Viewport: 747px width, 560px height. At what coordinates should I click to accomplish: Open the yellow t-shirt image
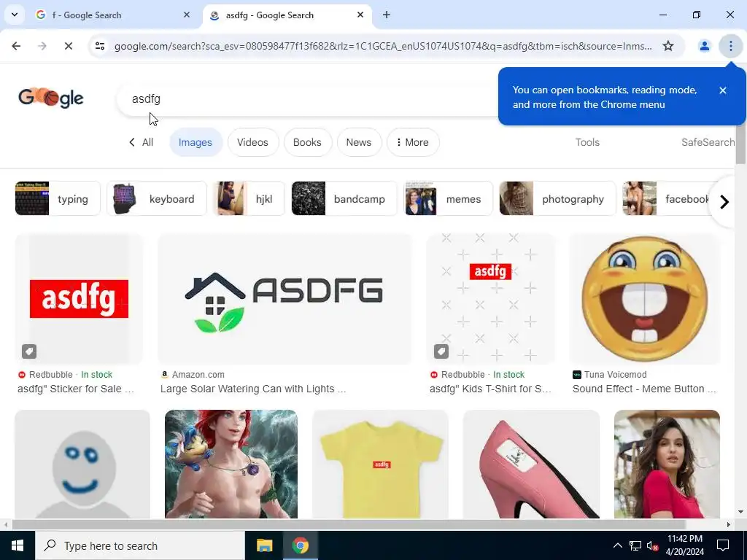(380, 464)
